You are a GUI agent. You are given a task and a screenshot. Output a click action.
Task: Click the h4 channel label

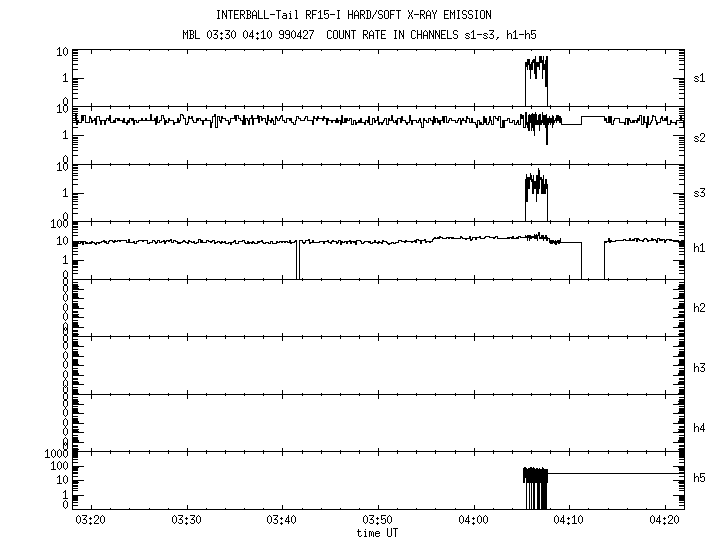coord(700,427)
